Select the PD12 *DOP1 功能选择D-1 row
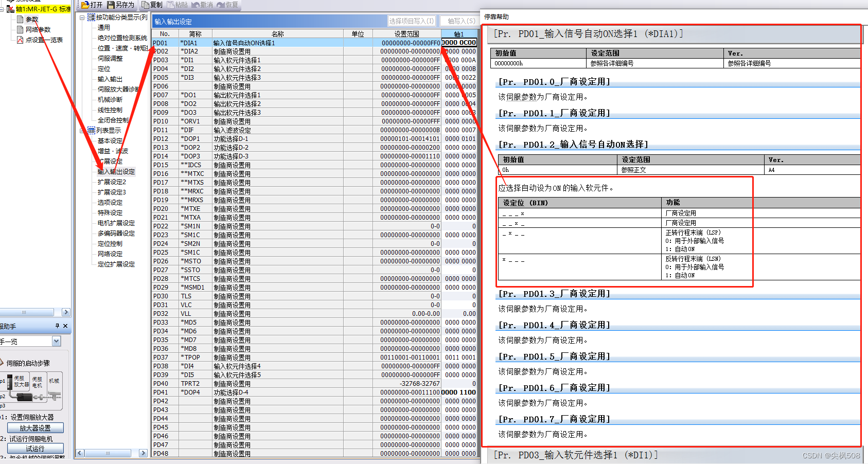 click(314, 139)
